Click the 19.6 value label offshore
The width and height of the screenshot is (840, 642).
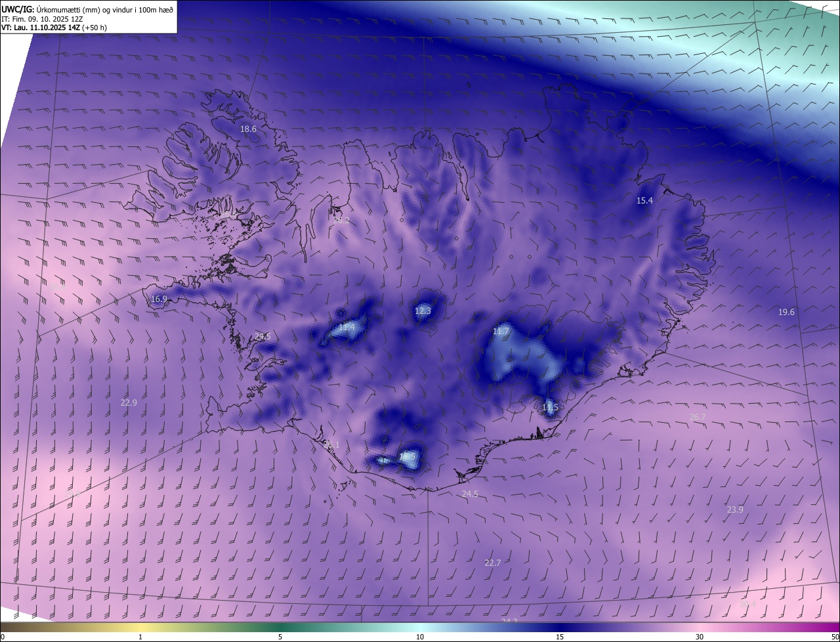(x=786, y=312)
